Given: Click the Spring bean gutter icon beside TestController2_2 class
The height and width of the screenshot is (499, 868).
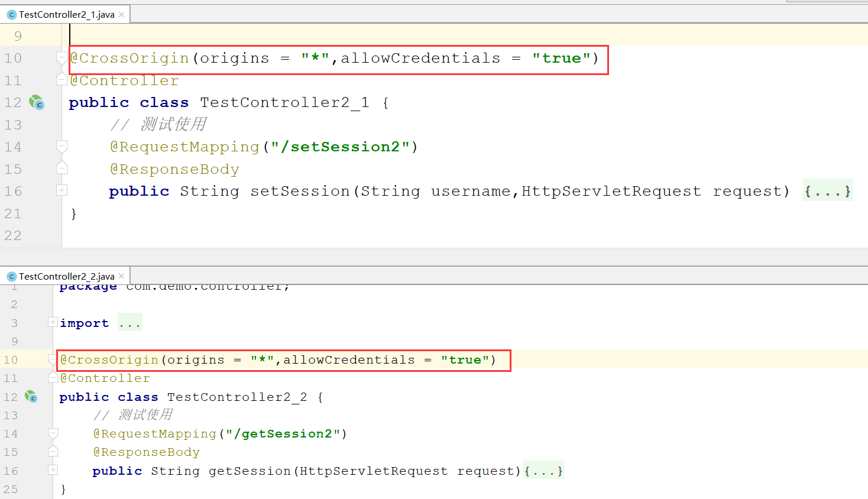Looking at the screenshot, I should pos(31,396).
